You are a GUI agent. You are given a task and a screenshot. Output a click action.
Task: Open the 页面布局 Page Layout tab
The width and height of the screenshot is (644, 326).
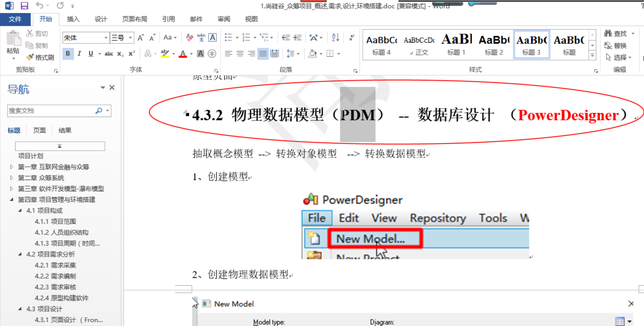click(x=135, y=19)
